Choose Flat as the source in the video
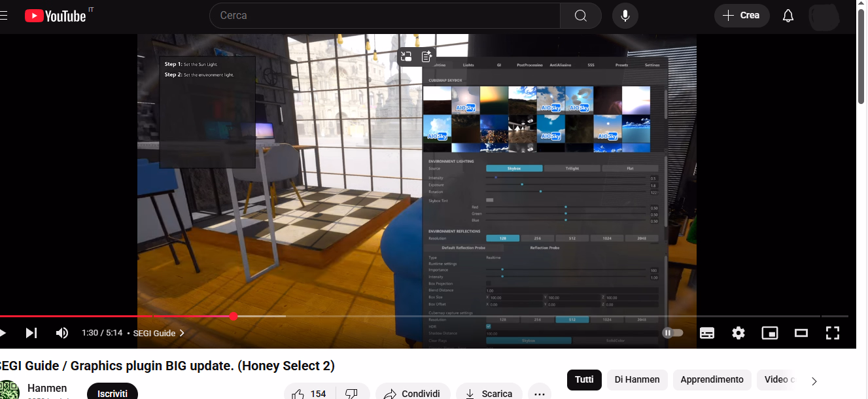 point(630,169)
